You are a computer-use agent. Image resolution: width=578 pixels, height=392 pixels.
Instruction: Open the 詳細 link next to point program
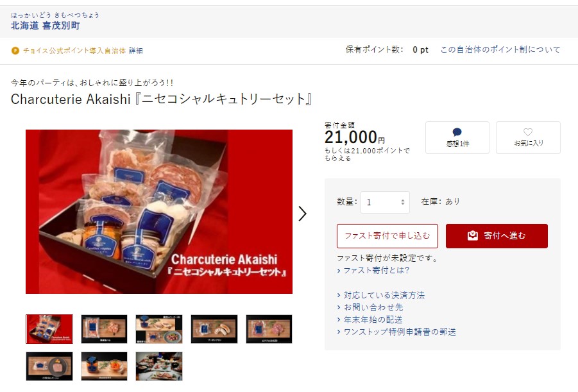pyautogui.click(x=135, y=51)
